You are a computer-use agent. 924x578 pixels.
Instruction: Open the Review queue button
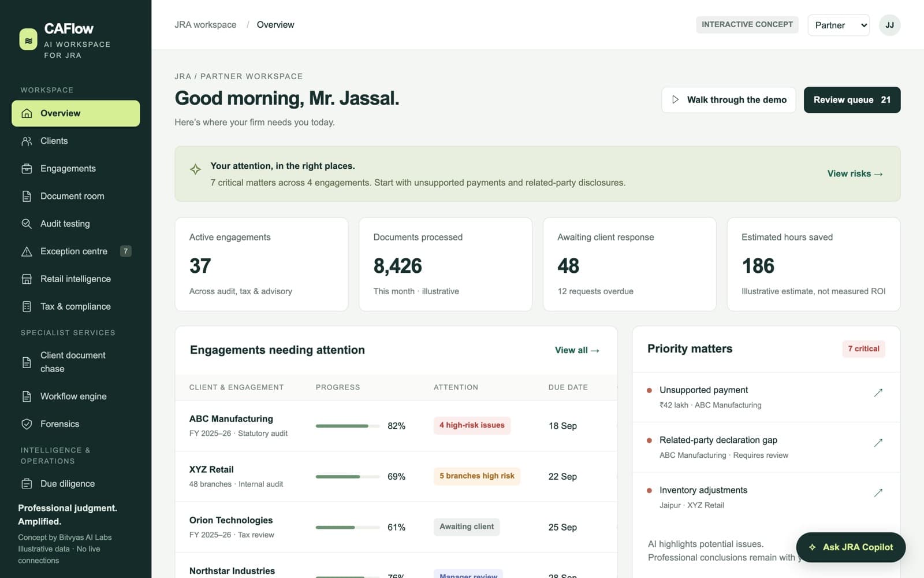point(852,100)
